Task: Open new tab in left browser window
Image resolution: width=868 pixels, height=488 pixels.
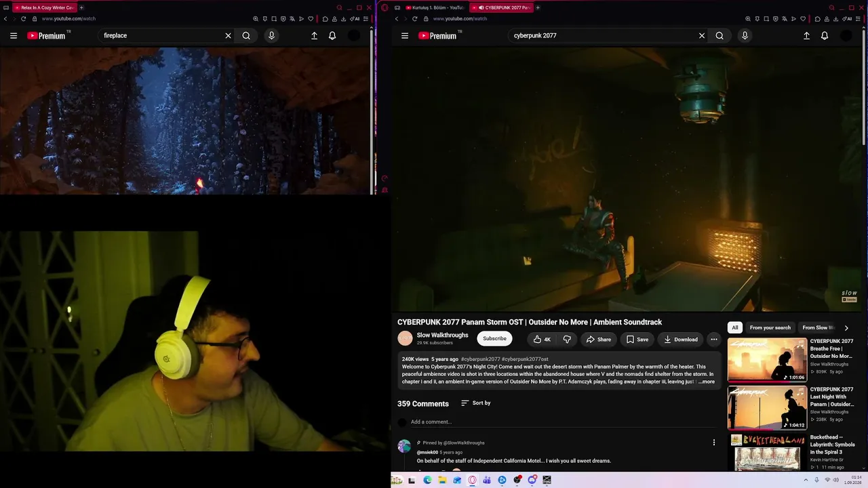Action: coord(81,7)
